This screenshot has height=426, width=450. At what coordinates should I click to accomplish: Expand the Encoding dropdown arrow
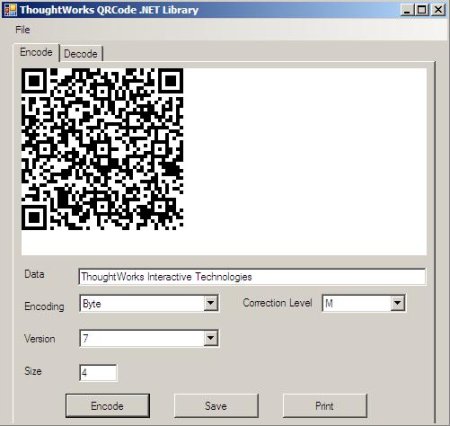pyautogui.click(x=211, y=303)
